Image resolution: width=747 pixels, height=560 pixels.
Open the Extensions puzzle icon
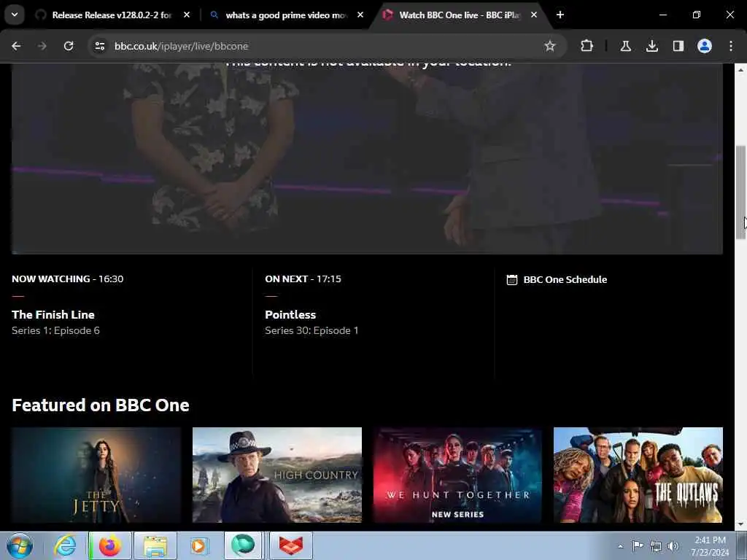coord(587,46)
